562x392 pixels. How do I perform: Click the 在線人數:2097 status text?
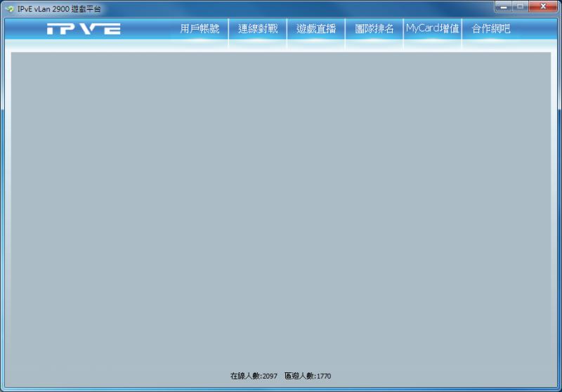point(254,376)
